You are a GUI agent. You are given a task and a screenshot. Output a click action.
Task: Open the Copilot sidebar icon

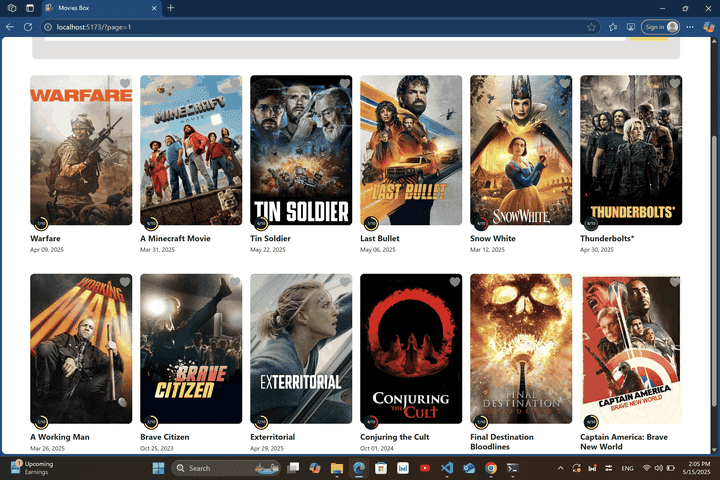pos(709,27)
